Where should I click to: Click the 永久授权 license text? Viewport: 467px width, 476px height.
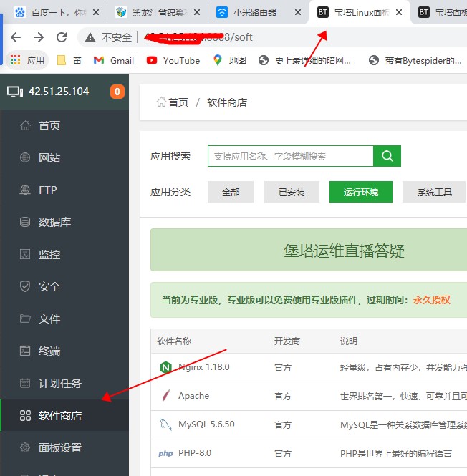[431, 300]
